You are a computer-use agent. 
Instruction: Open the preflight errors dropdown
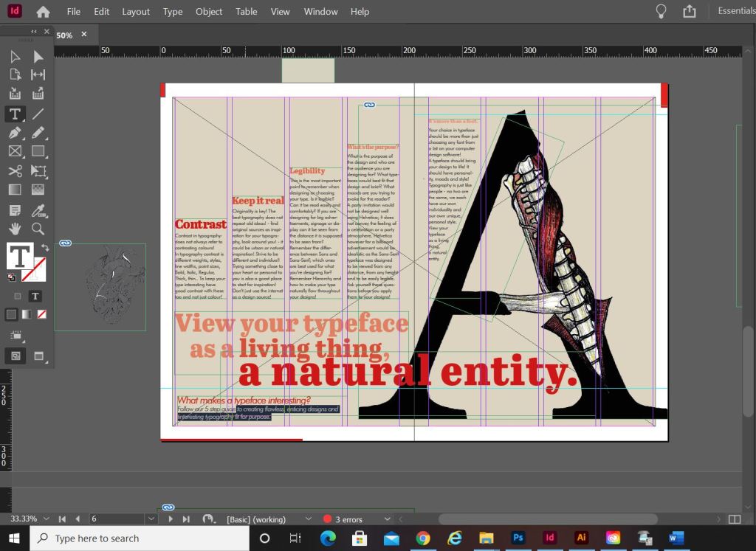point(387,519)
